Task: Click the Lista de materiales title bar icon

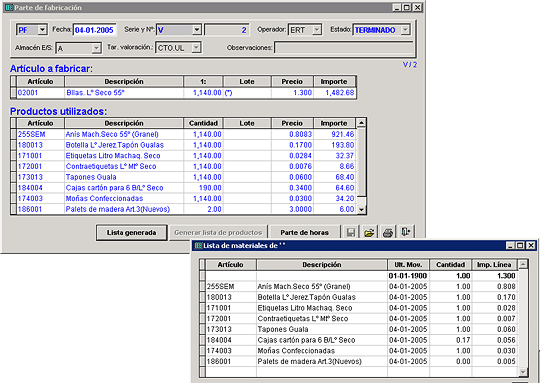Action: [198, 245]
